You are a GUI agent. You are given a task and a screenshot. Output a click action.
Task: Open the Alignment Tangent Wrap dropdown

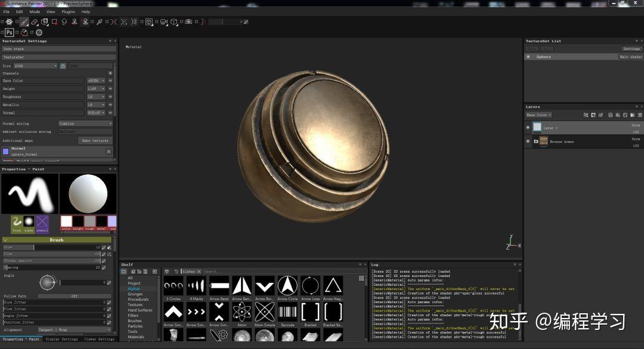[75, 330]
